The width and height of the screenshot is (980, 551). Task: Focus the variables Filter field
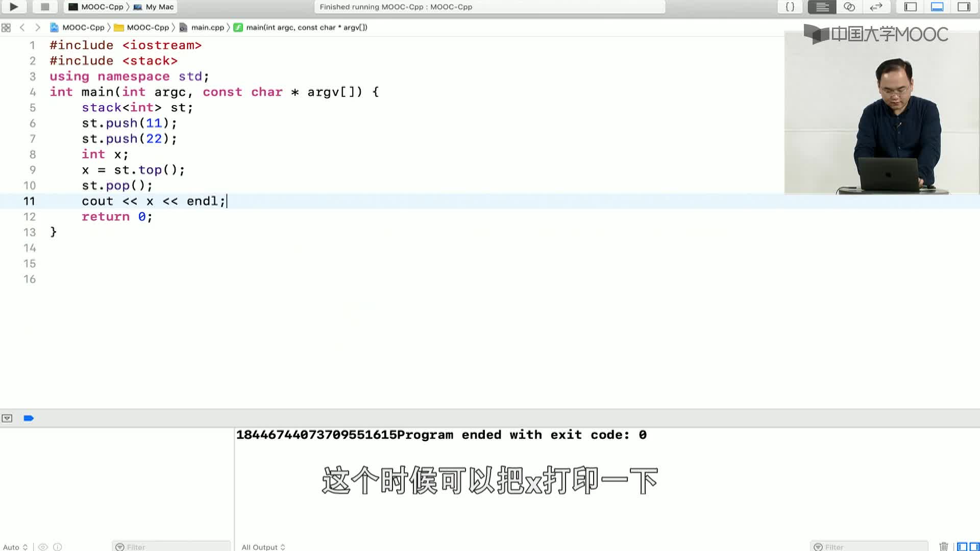coord(171,547)
